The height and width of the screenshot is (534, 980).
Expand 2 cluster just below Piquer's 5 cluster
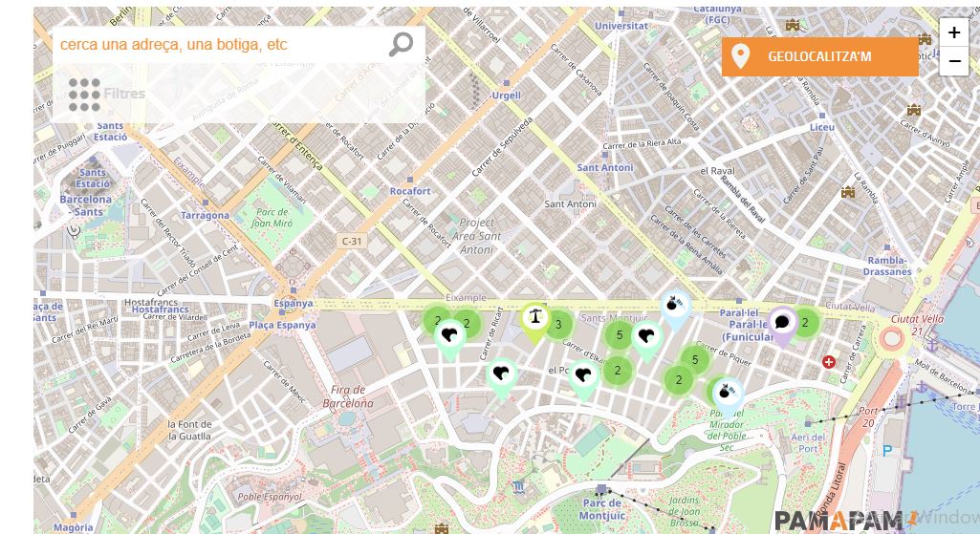[x=679, y=380]
